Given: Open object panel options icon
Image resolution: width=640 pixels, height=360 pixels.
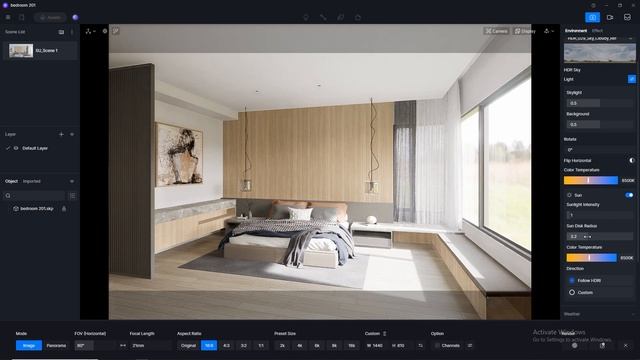Looking at the screenshot, I should click(x=72, y=181).
